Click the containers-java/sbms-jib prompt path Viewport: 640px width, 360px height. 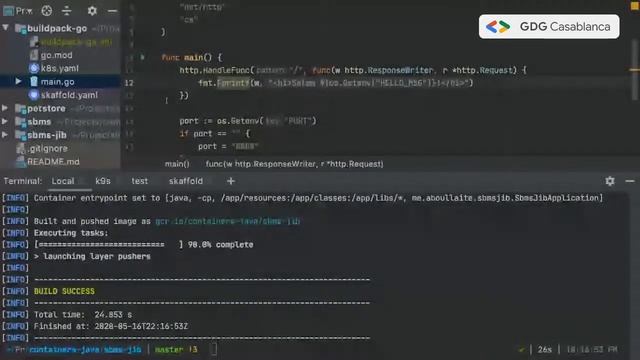click(x=85, y=349)
